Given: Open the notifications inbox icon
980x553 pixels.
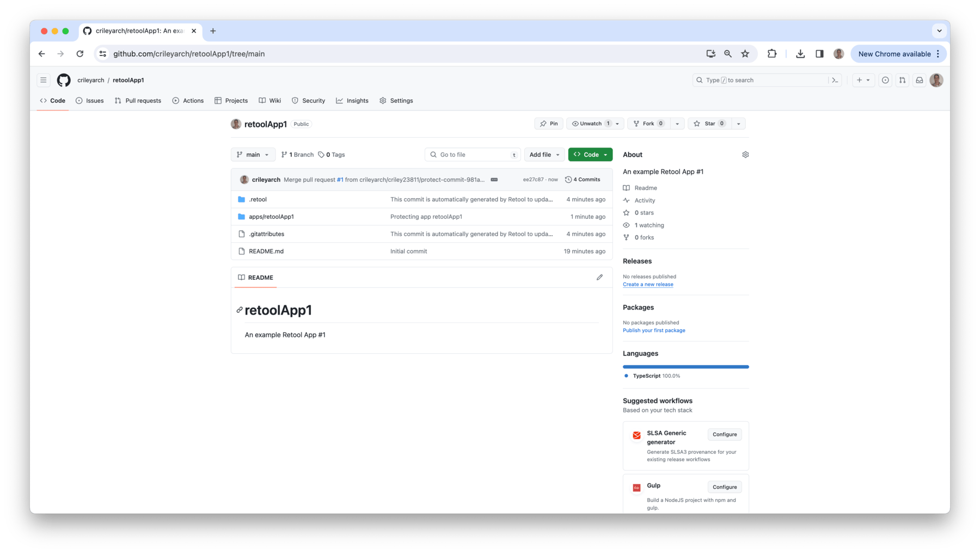Looking at the screenshot, I should 919,80.
